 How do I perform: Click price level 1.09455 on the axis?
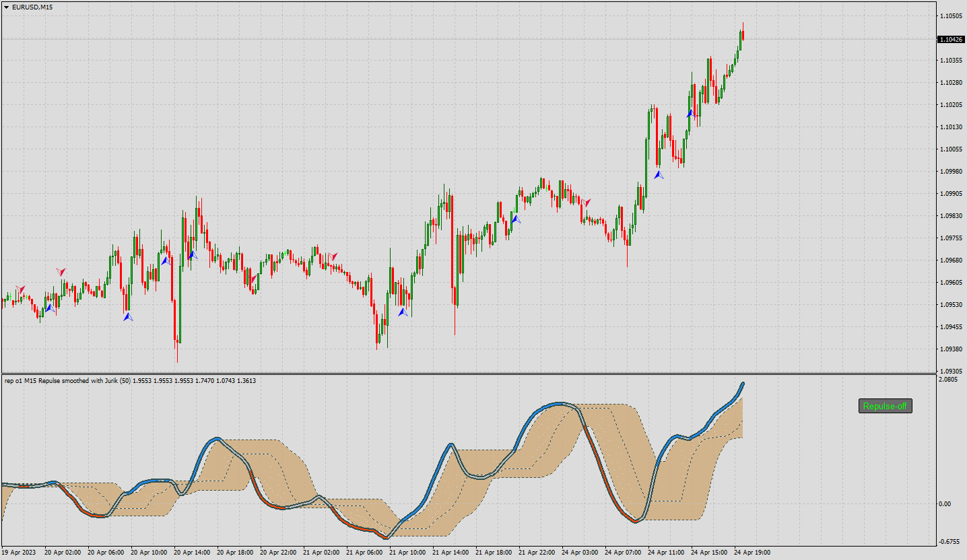(951, 327)
